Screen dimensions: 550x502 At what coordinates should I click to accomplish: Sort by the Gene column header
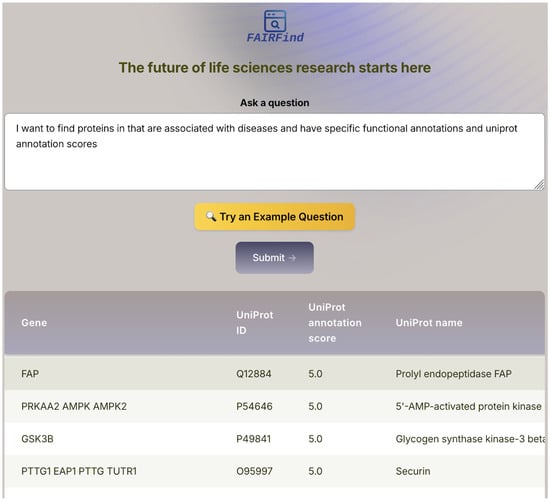click(x=34, y=323)
